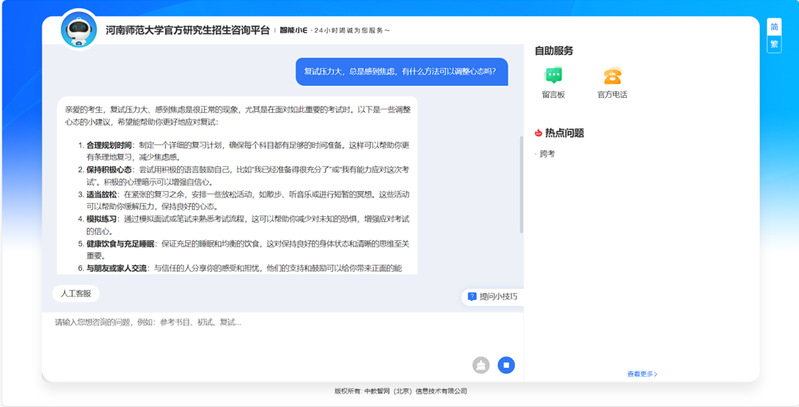The width and height of the screenshot is (799, 407).
Task: Open the 留言板 message board icon
Action: click(553, 76)
